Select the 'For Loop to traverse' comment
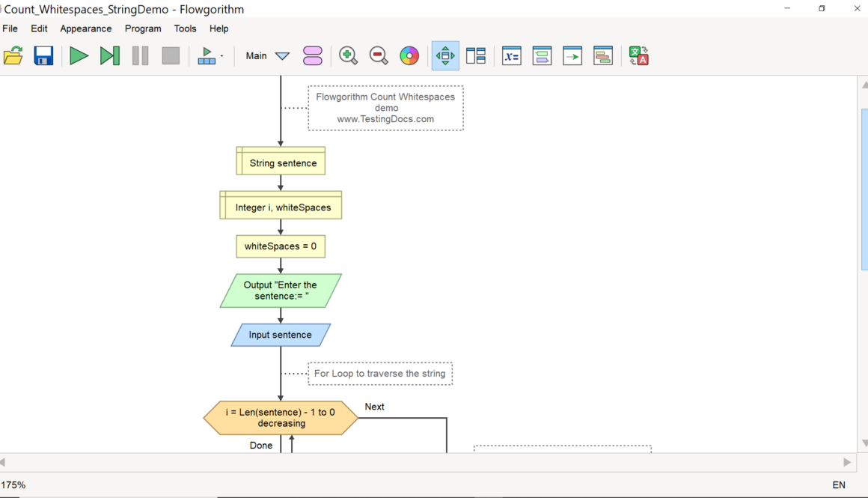 (380, 374)
